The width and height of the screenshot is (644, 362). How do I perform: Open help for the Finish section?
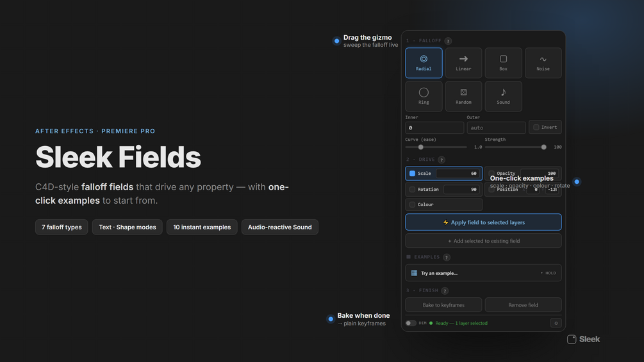pyautogui.click(x=445, y=291)
